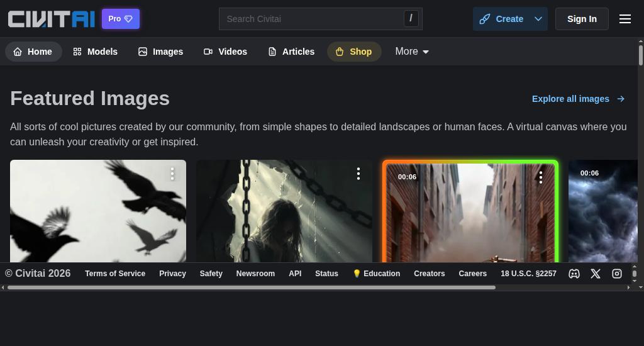Open options menu on crows image
The image size is (644, 346).
click(172, 174)
